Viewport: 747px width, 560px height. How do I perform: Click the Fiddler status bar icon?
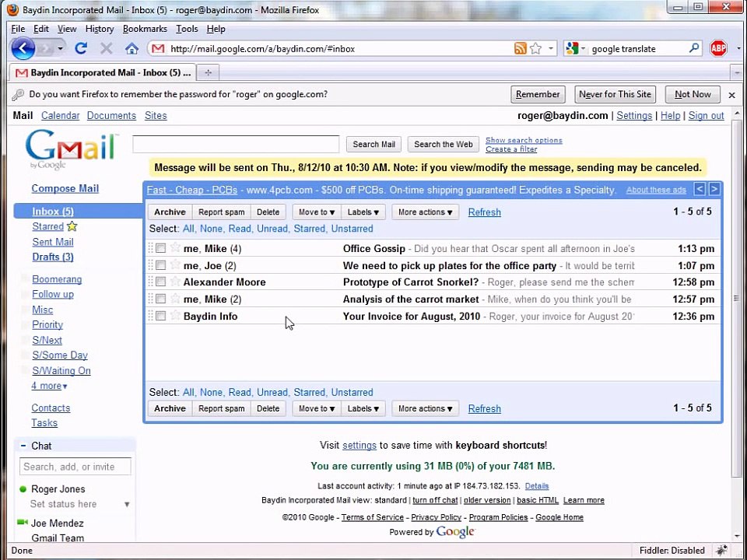[x=722, y=550]
